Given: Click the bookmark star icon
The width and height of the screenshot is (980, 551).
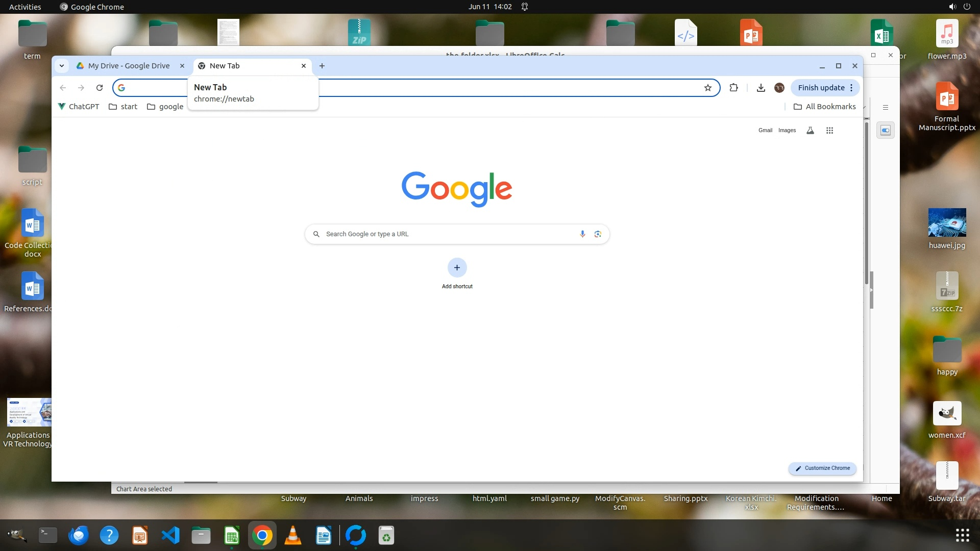Looking at the screenshot, I should point(707,88).
